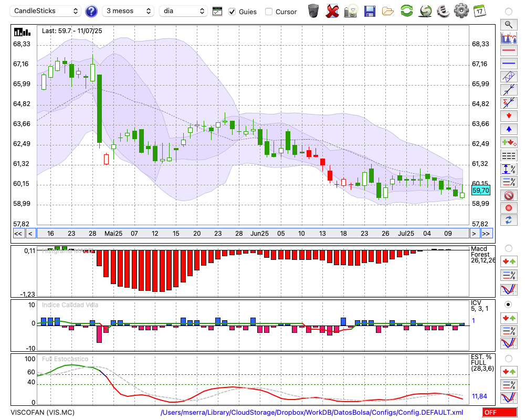Click the dollar sign refresh icon

click(425, 11)
